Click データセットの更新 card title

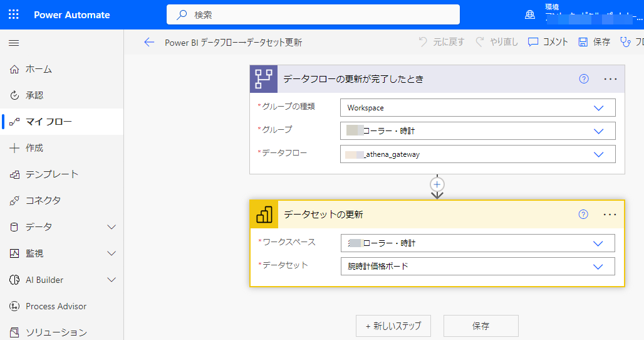pyautogui.click(x=324, y=215)
